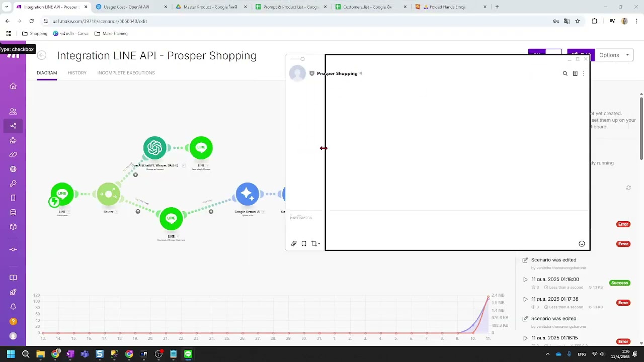Open the Connections link icon in sidebar
This screenshot has width=644, height=362.
coord(13,155)
